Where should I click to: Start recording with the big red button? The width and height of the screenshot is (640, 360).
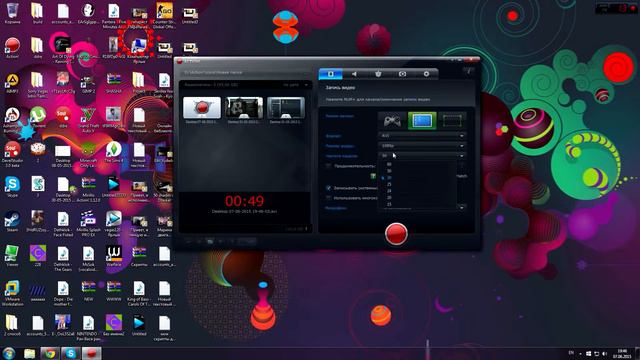pos(396,233)
